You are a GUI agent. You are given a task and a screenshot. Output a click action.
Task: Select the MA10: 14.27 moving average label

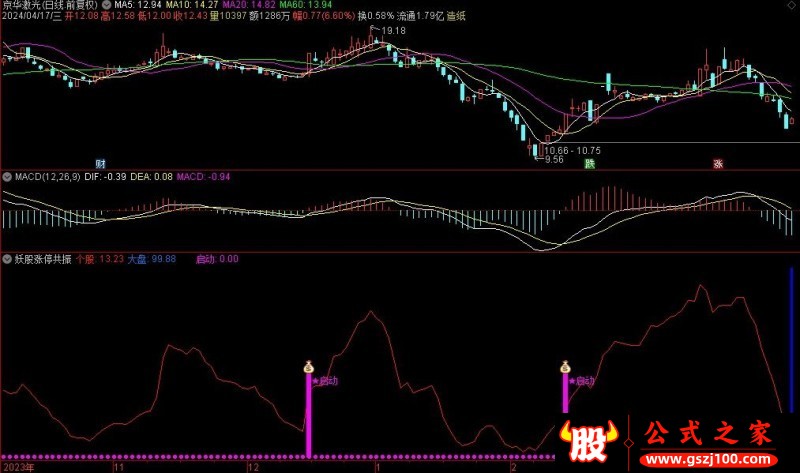[x=192, y=5]
